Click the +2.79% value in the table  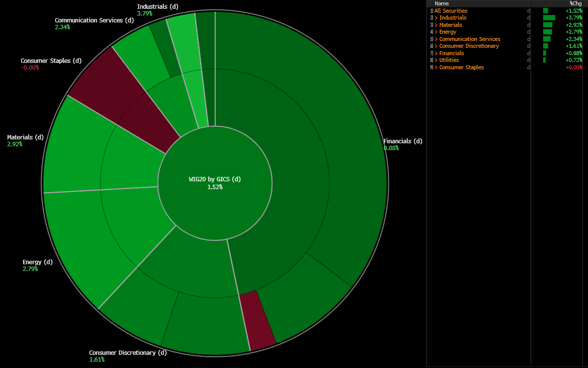(x=574, y=32)
